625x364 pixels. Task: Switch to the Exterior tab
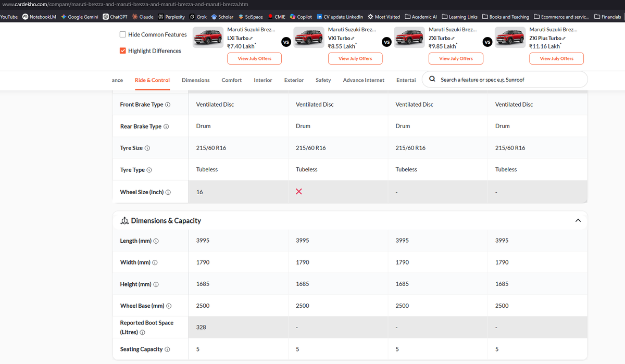point(294,80)
